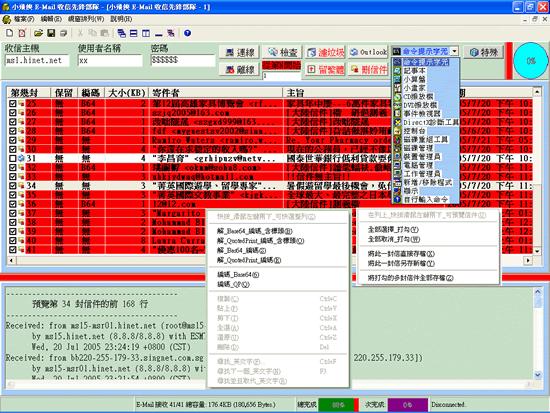This screenshot has width=550, height=413.
Task: Collapse the 命令提示字元 combo box arrow
Action: click(x=455, y=52)
